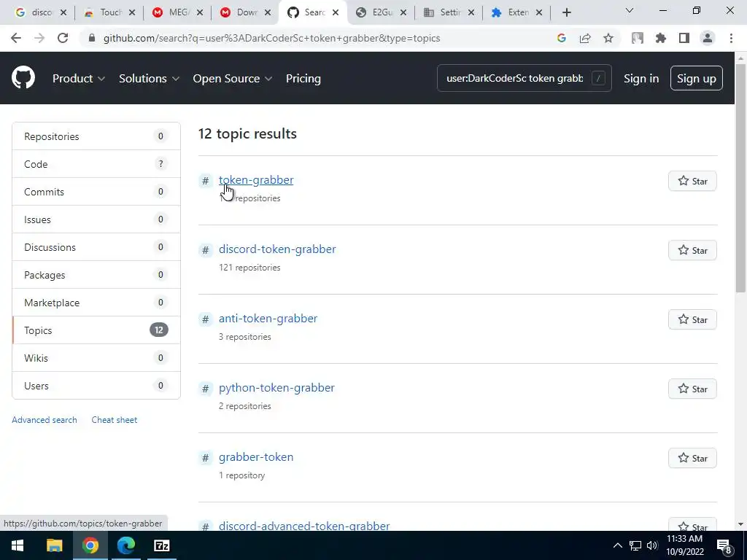747x560 pixels.
Task: Open the python-token-grabber topic link
Action: point(276,388)
